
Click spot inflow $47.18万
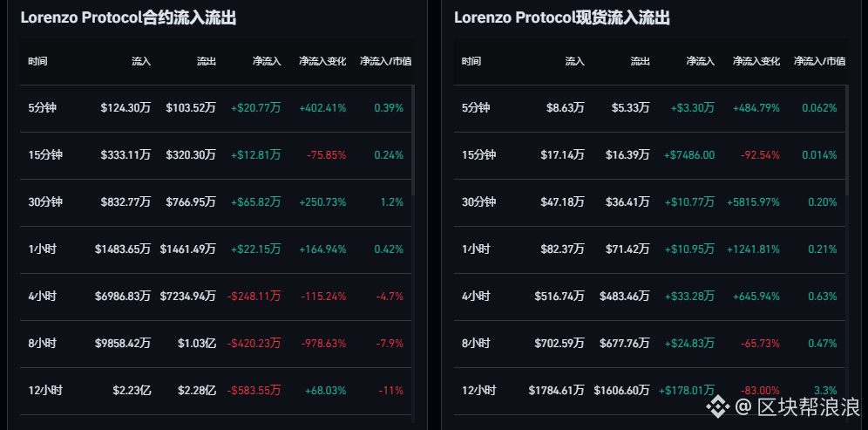pos(562,202)
